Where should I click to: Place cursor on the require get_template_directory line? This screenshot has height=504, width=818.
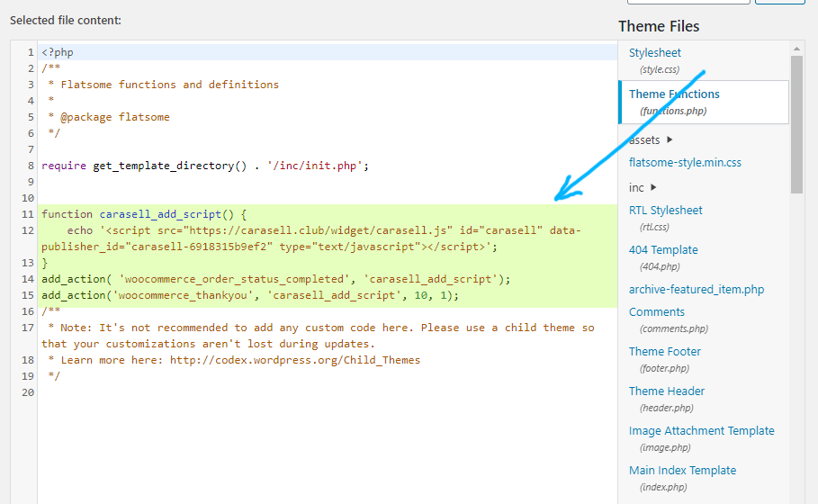(x=205, y=166)
